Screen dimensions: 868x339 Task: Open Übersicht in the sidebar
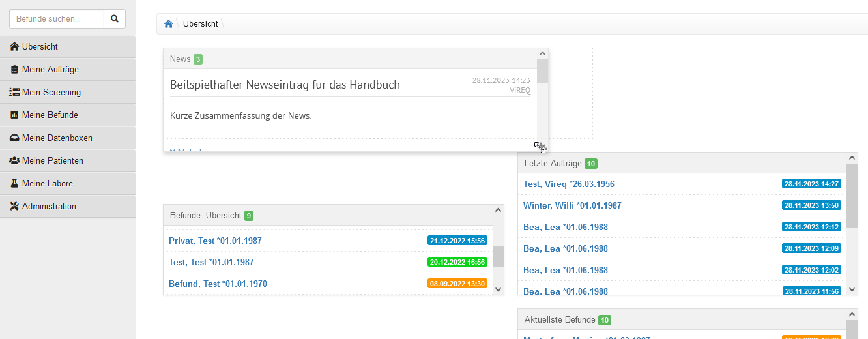(x=68, y=46)
